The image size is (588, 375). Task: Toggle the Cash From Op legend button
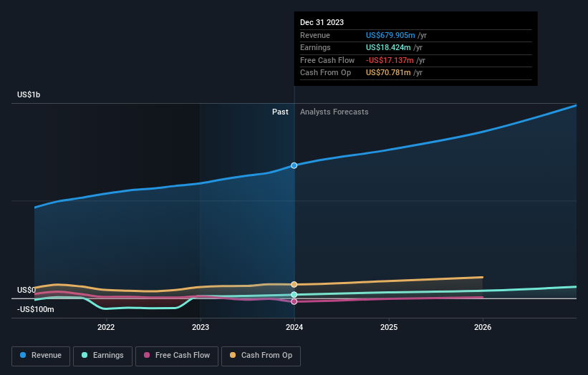click(261, 356)
